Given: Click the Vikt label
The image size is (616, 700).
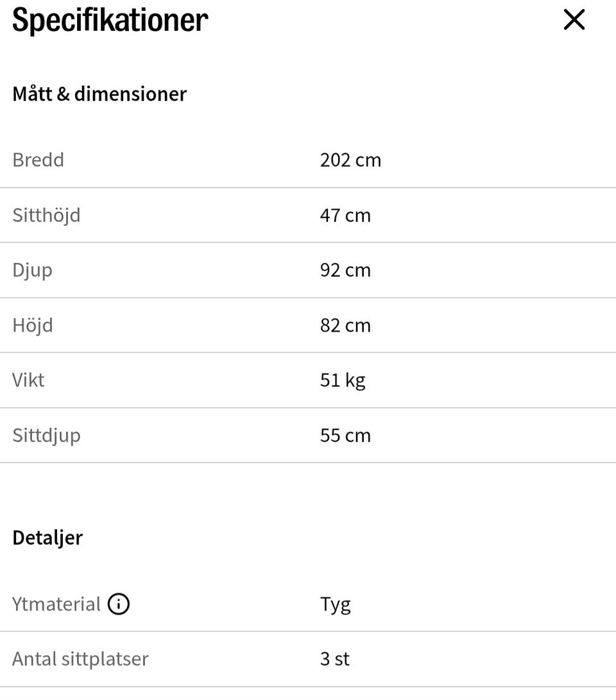Looking at the screenshot, I should point(28,380).
